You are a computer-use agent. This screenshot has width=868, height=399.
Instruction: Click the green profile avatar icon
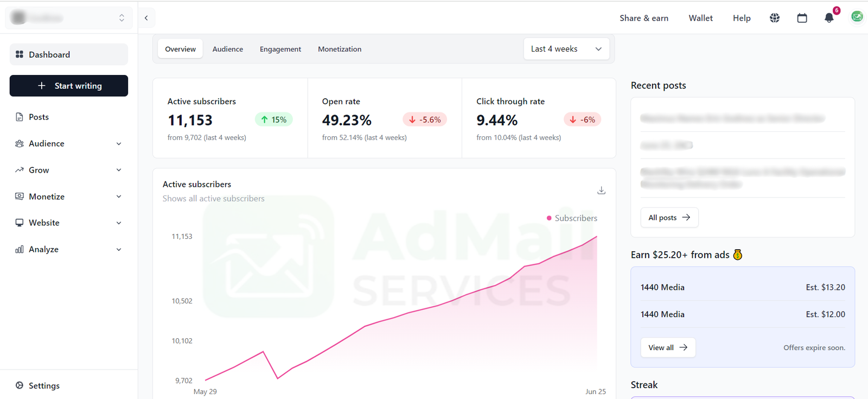pos(857,17)
